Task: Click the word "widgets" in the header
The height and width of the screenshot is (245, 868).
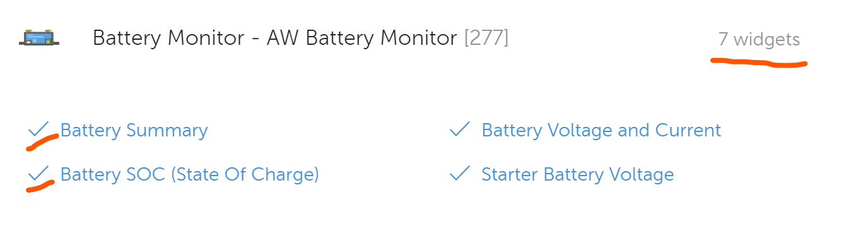Action: tap(766, 39)
